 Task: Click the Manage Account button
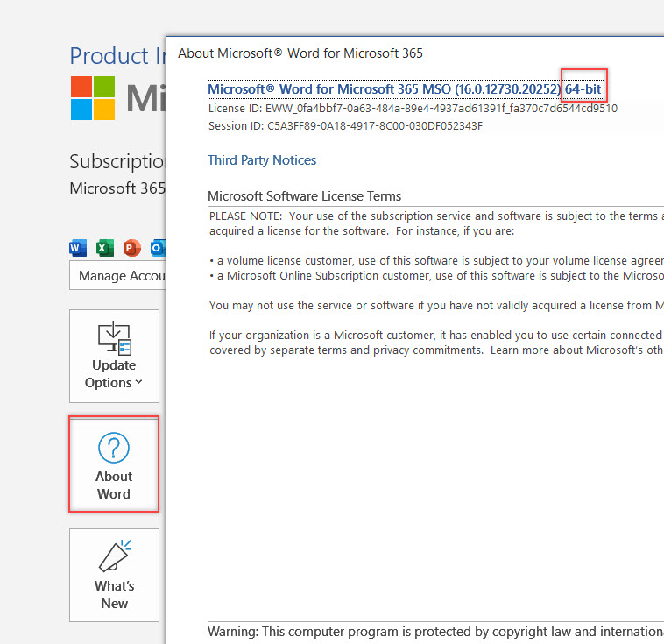[118, 276]
